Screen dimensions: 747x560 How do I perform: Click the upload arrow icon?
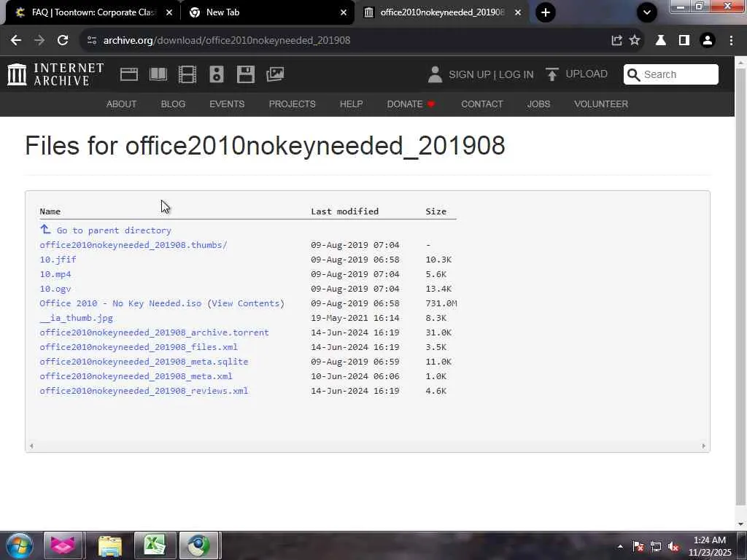click(551, 74)
